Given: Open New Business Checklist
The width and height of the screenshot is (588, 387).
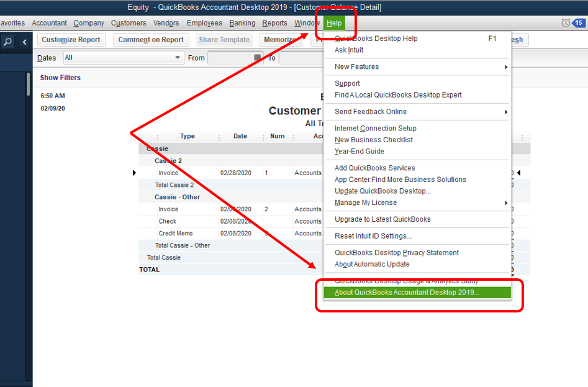Looking at the screenshot, I should pyautogui.click(x=417, y=140).
